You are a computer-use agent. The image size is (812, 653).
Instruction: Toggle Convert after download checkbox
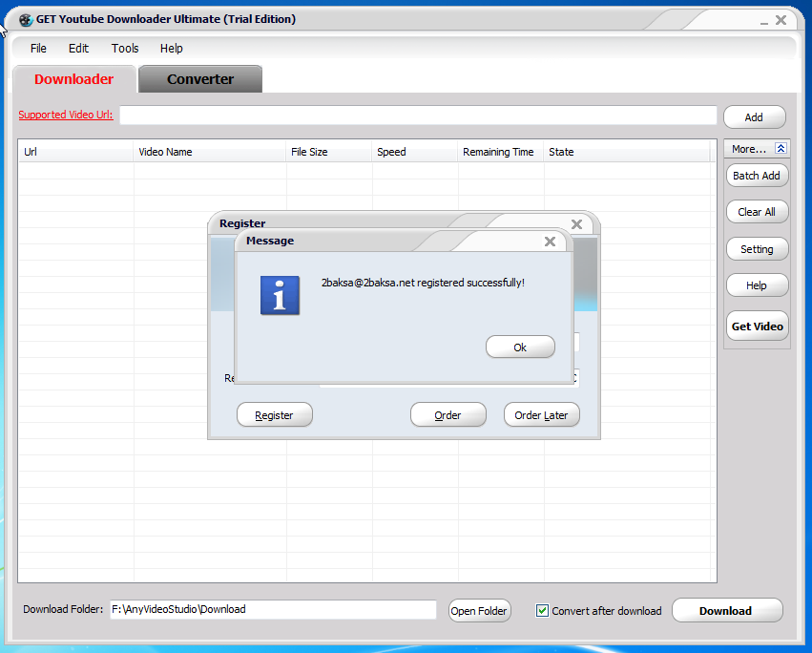tap(542, 610)
